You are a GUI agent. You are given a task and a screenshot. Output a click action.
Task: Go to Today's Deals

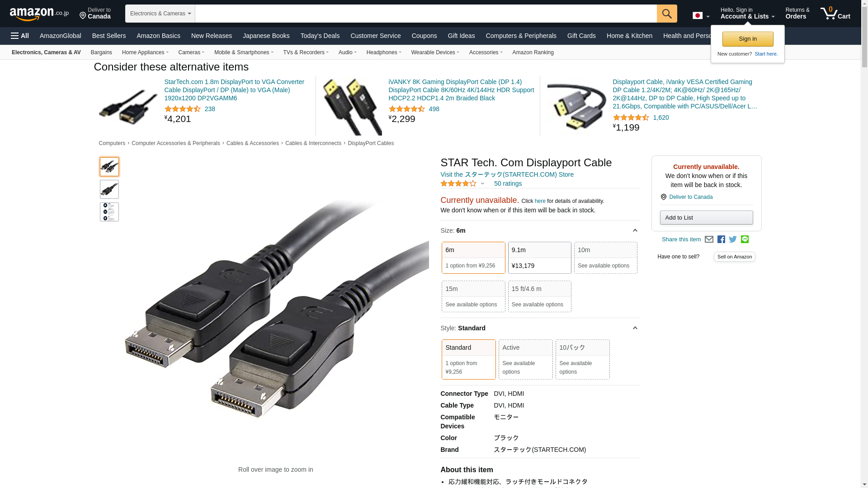click(320, 36)
